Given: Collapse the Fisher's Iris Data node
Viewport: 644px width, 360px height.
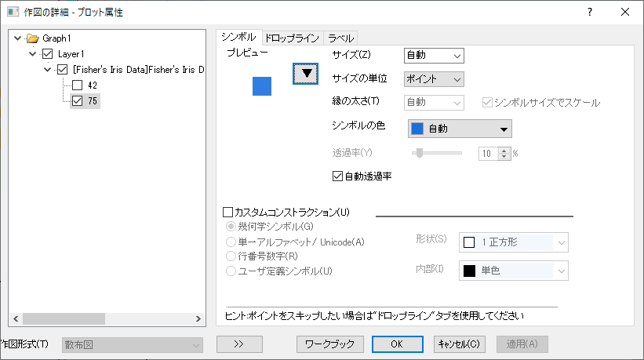Looking at the screenshot, I should [47, 69].
